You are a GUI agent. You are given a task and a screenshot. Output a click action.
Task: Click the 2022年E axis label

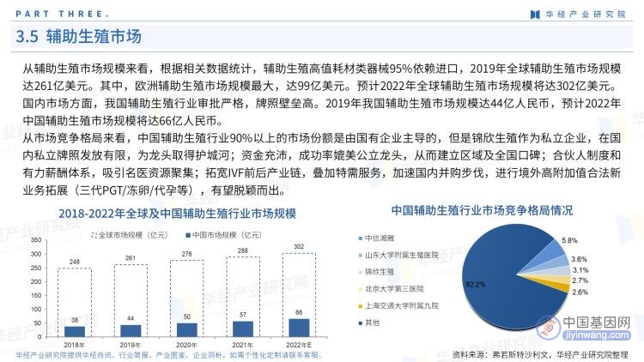pos(299,345)
